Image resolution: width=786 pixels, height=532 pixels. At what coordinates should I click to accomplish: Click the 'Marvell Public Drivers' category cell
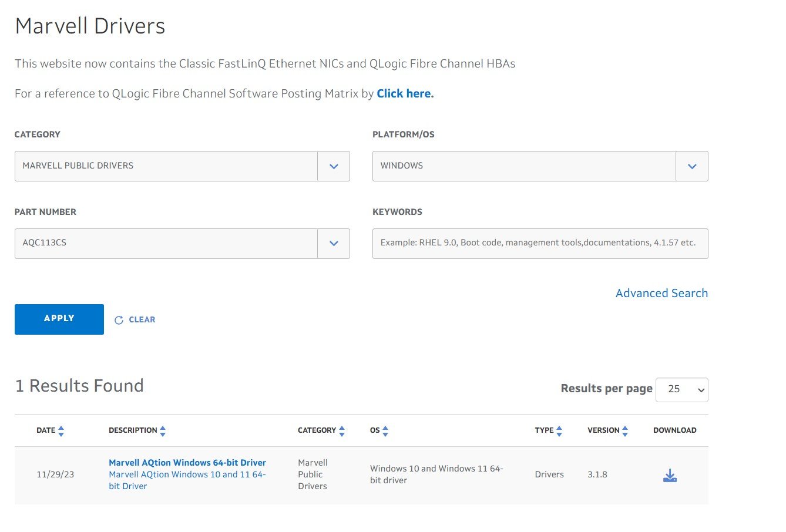tap(313, 474)
